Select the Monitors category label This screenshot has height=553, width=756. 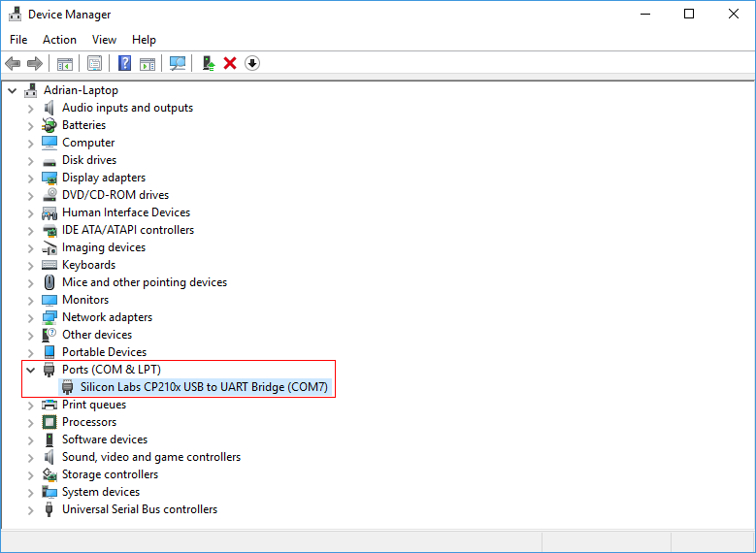point(85,300)
